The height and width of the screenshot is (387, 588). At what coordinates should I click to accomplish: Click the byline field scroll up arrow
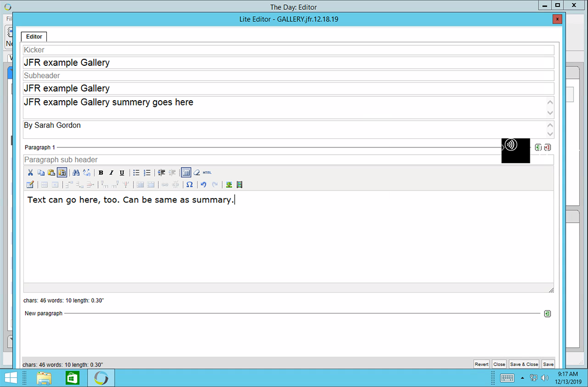coord(550,125)
